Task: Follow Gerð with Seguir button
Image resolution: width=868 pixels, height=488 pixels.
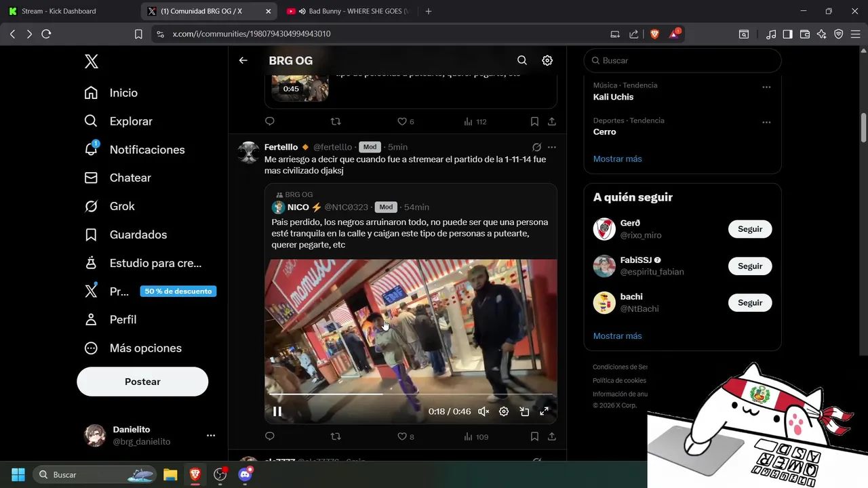Action: coord(750,229)
